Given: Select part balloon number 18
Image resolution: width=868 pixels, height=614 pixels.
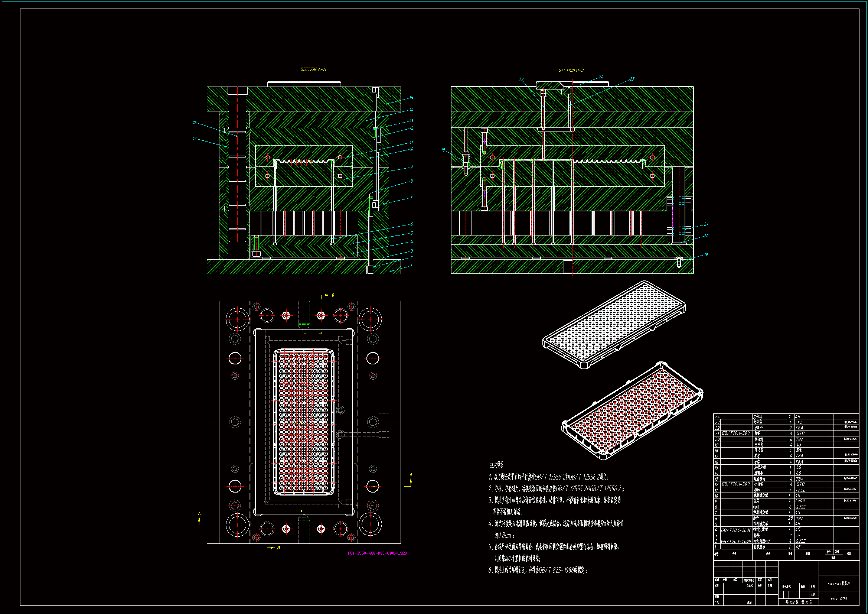Looking at the screenshot, I should click(443, 150).
